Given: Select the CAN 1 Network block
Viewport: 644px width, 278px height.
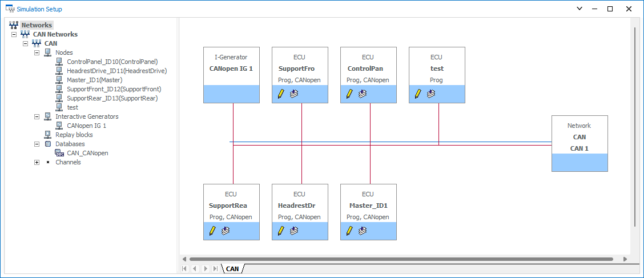Looking at the screenshot, I should (579, 143).
